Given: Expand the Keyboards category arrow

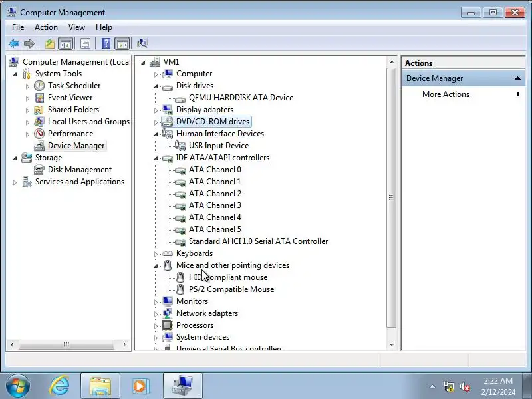Looking at the screenshot, I should [x=156, y=254].
